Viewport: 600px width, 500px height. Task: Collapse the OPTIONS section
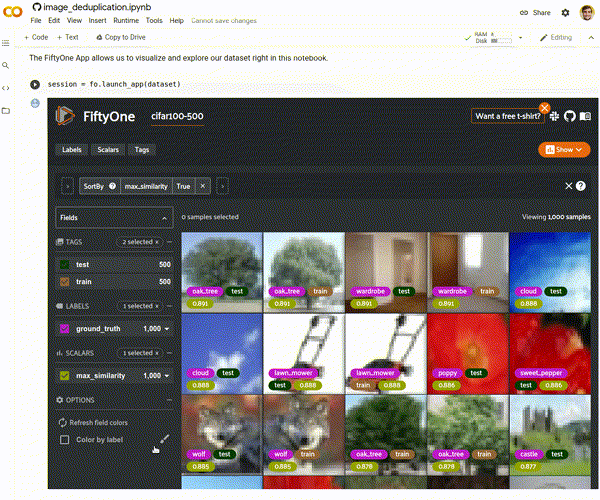170,400
